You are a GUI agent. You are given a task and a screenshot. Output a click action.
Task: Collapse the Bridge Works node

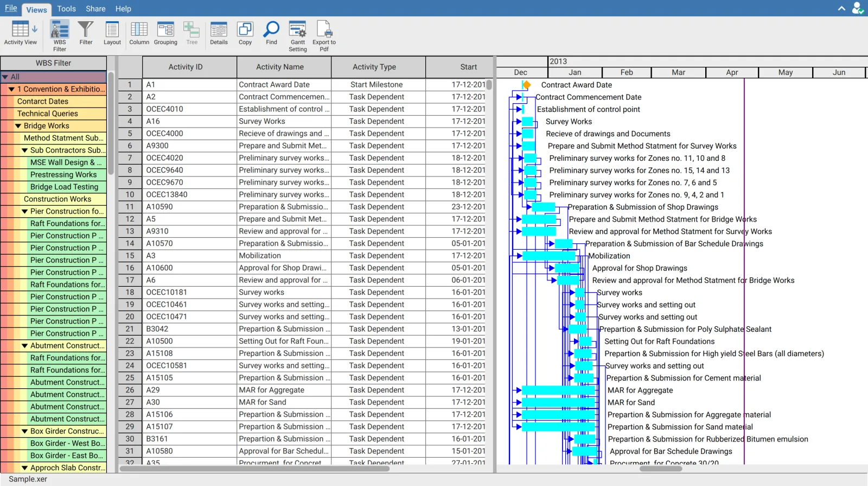point(18,126)
